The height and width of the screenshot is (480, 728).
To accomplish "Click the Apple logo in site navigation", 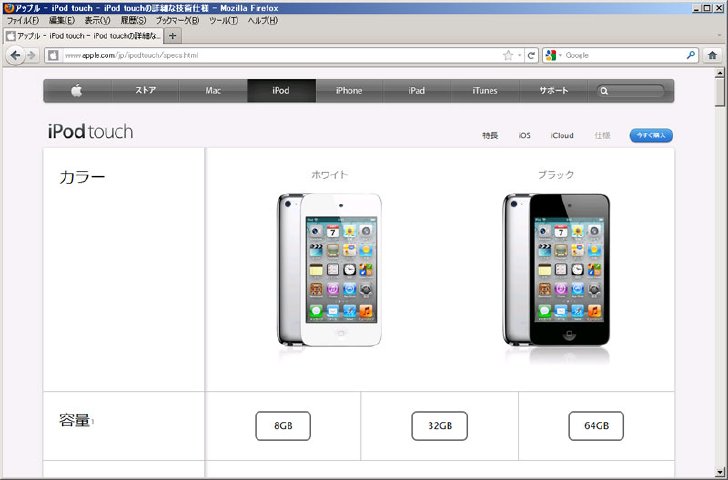I will coord(77,91).
